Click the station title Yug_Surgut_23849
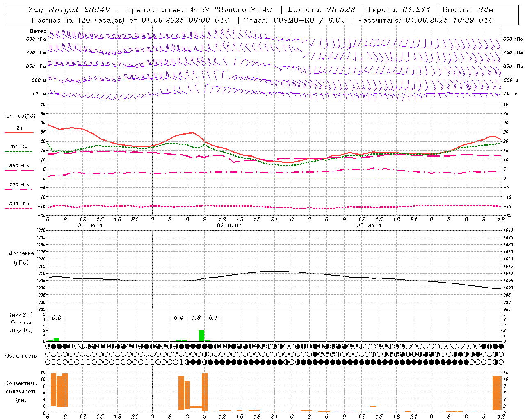The height and width of the screenshot is (420, 525). [69, 10]
